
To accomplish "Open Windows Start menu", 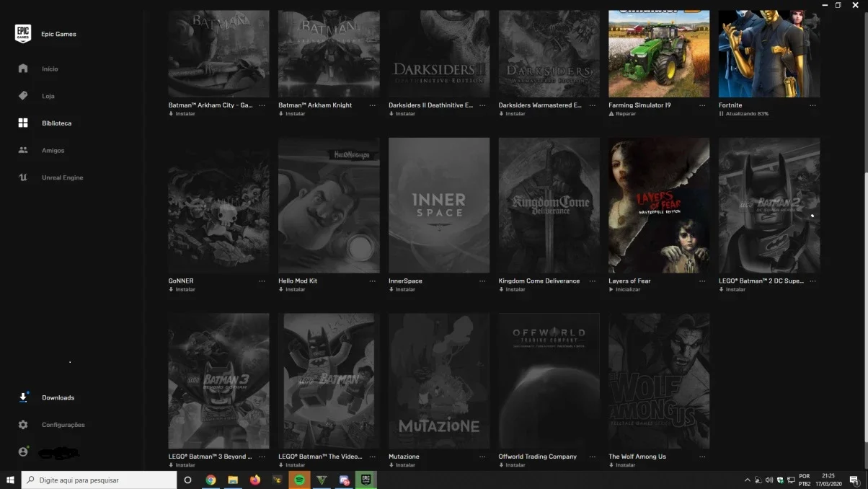I will pos(11,480).
